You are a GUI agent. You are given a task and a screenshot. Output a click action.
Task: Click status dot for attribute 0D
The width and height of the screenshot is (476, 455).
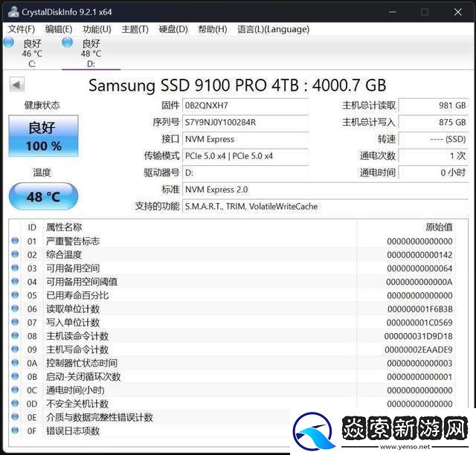pyautogui.click(x=15, y=404)
